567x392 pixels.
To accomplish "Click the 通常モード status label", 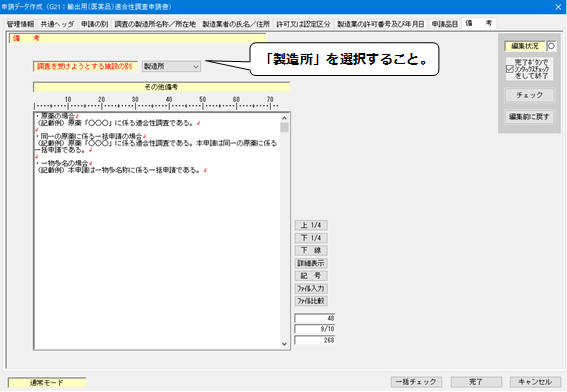I will (47, 382).
